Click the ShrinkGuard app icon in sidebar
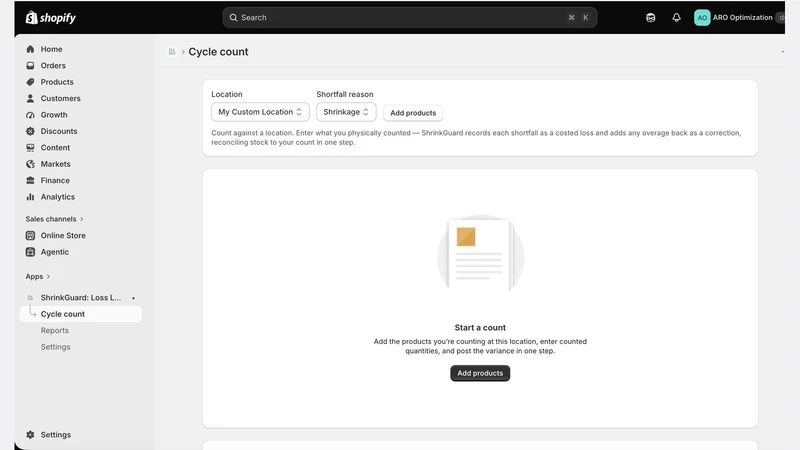This screenshot has width=800, height=450. point(30,297)
